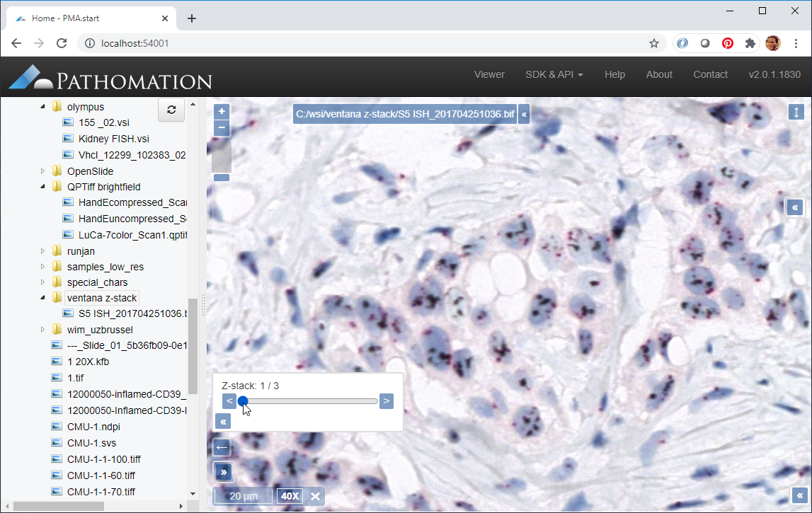Open the Help page
Viewport: 812px width, 513px height.
tap(614, 74)
